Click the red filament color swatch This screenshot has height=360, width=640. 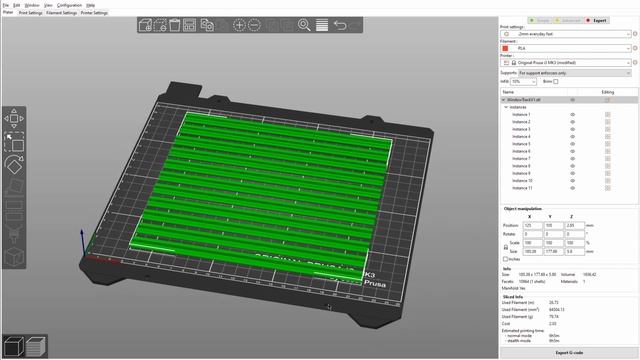(x=505, y=48)
